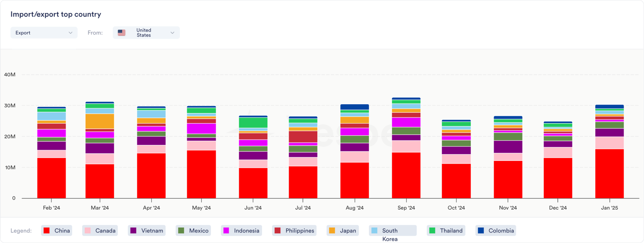Expand the United States country selector

click(146, 33)
